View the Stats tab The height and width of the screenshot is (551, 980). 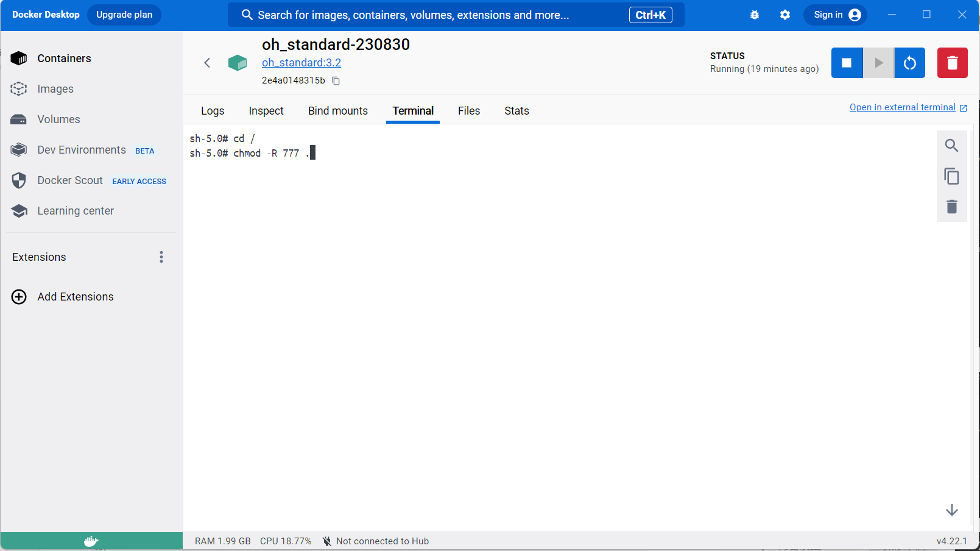tap(516, 111)
